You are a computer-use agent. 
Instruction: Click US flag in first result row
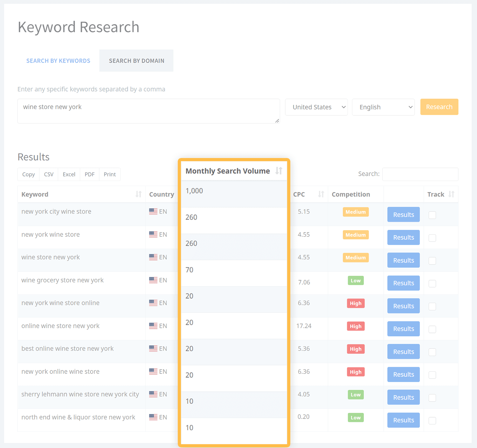(153, 211)
